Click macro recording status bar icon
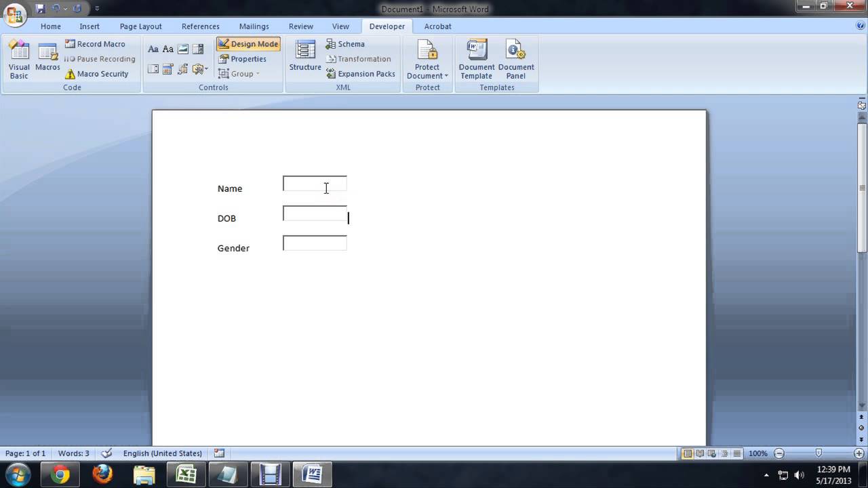Image resolution: width=868 pixels, height=488 pixels. pyautogui.click(x=219, y=453)
